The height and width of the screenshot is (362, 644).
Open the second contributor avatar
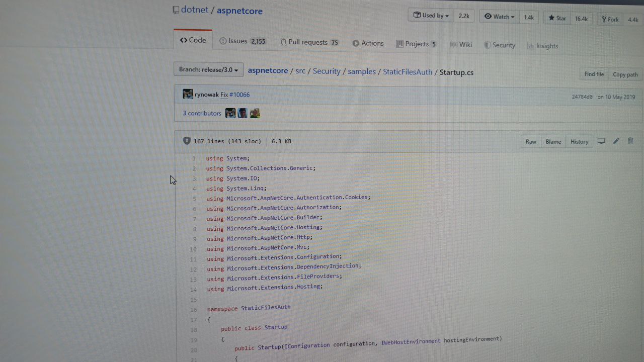pos(243,113)
